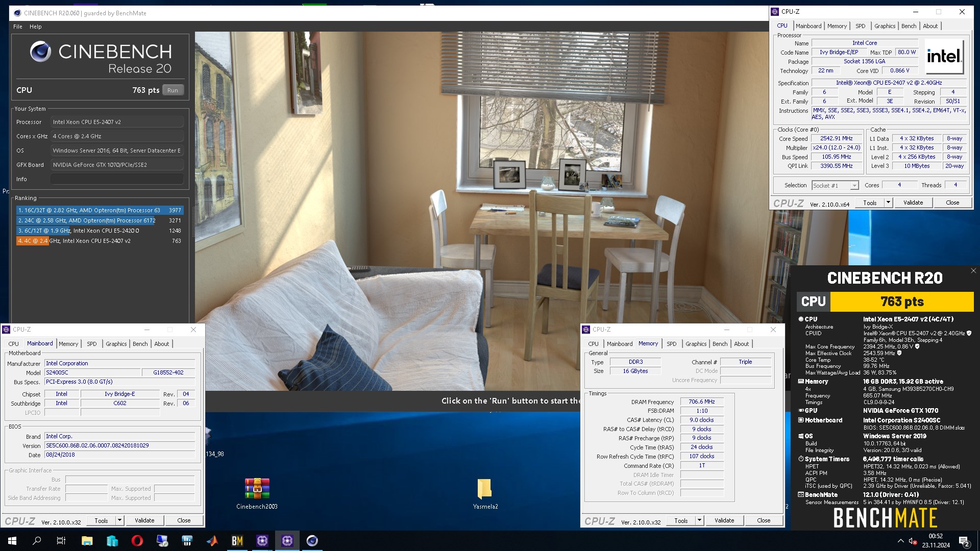Click the 2542.91 MHz Core Speed value
This screenshot has width=980, height=551.
pyautogui.click(x=836, y=138)
